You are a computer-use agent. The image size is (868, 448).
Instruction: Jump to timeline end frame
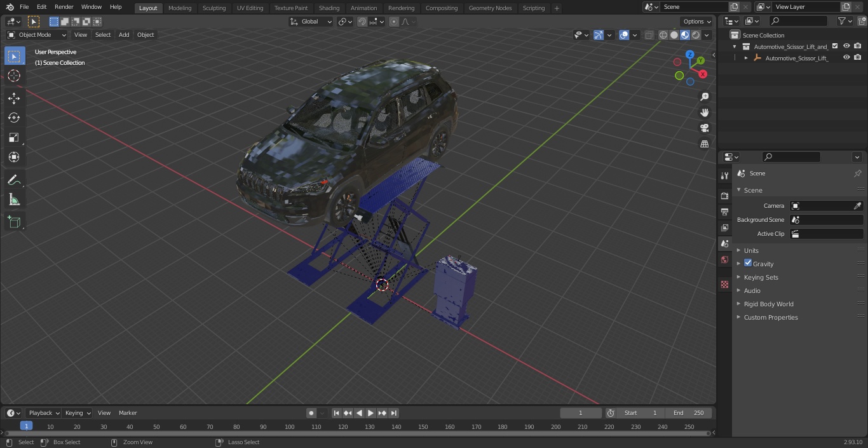pyautogui.click(x=393, y=413)
